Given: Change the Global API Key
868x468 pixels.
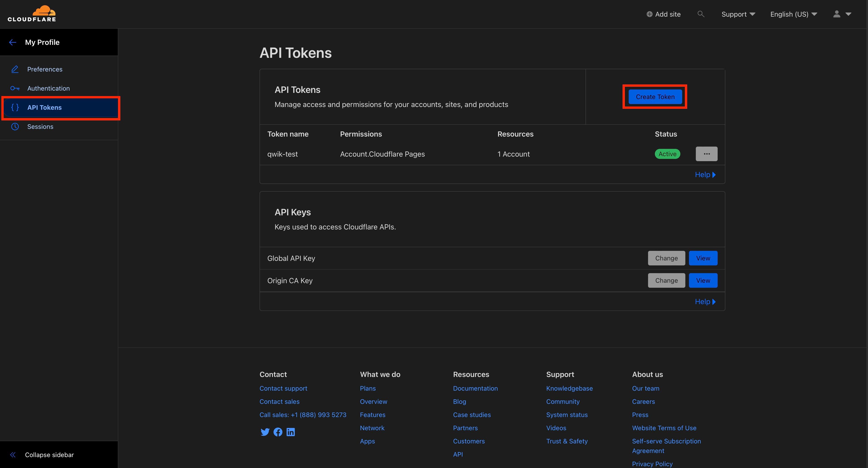Looking at the screenshot, I should click(x=666, y=258).
